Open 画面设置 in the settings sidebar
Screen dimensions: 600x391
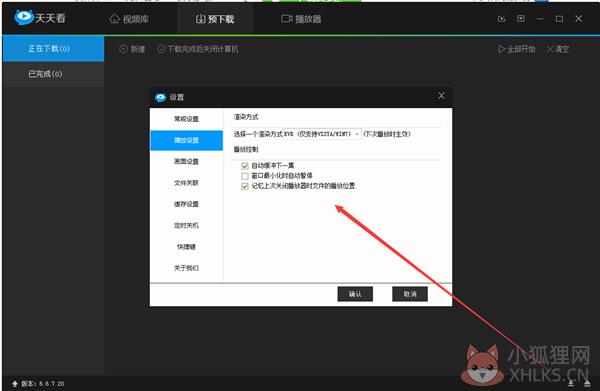click(186, 161)
